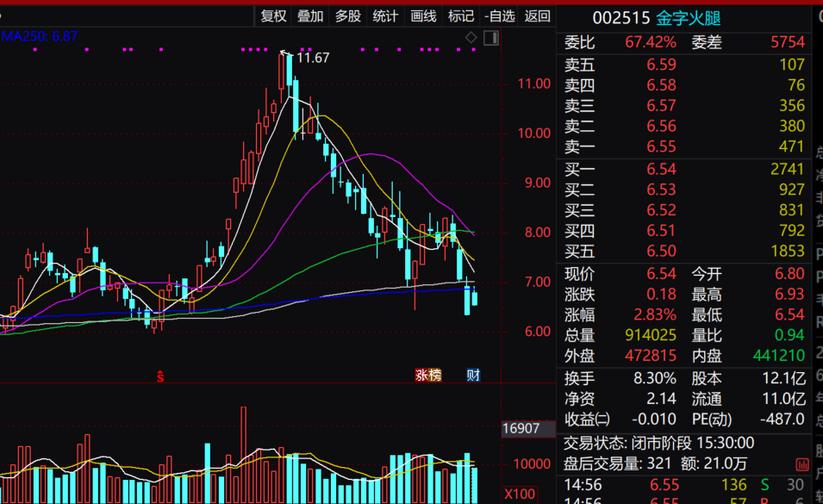The image size is (823, 504).
Task: Click the 返回 back button
Action: coord(537,16)
